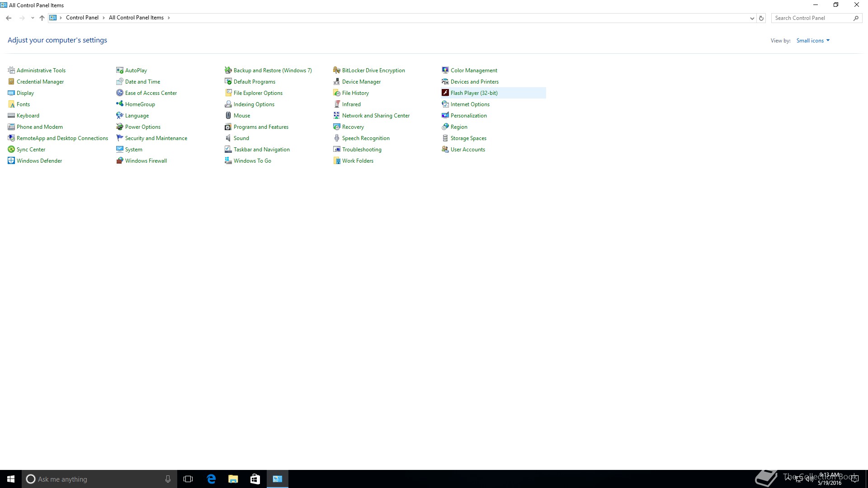Screen dimensions: 868x488
Task: Open the Programs and Features link
Action: coord(261,127)
